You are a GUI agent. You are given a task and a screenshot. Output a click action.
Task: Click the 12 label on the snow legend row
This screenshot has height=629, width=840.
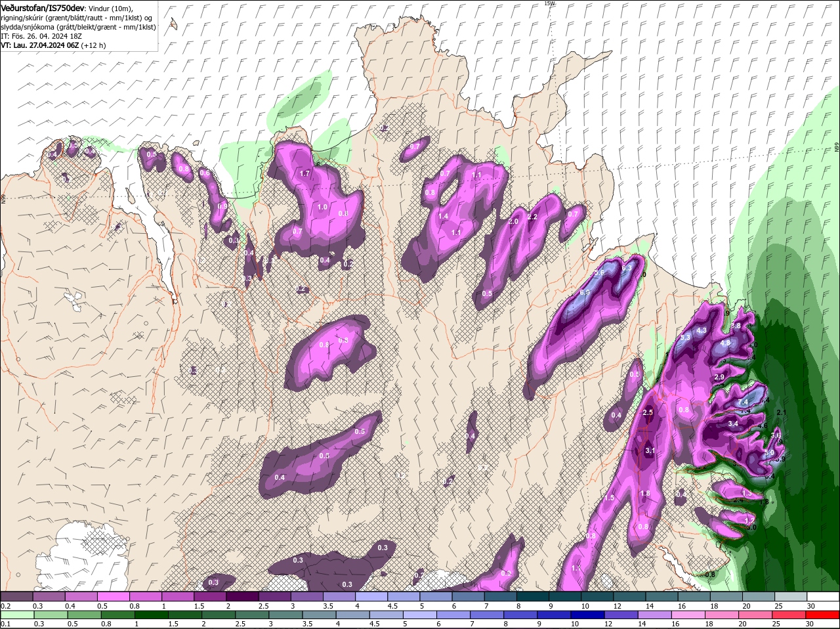pos(618,605)
